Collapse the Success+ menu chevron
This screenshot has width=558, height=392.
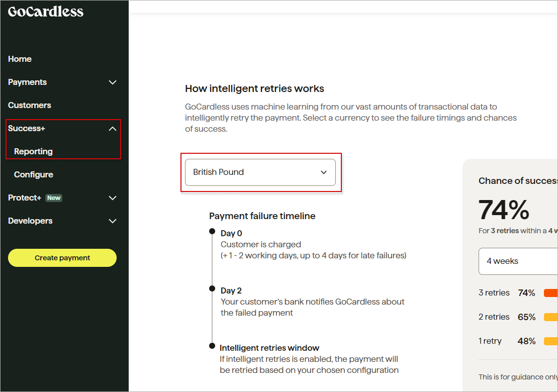point(113,129)
